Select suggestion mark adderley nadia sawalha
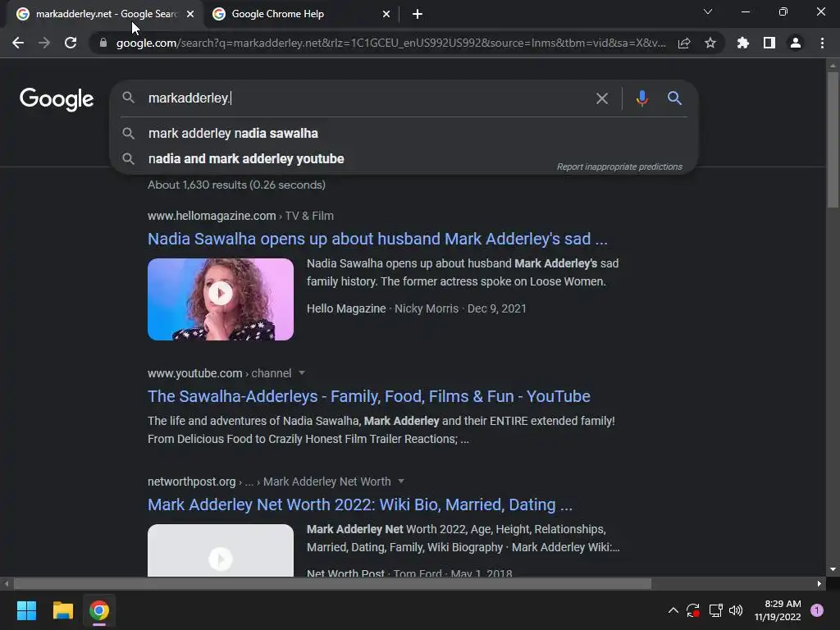The image size is (840, 630). (x=404, y=134)
